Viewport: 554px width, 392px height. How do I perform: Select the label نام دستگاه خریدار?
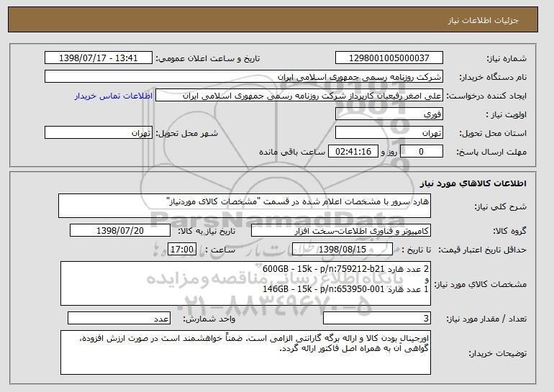tap(493, 78)
